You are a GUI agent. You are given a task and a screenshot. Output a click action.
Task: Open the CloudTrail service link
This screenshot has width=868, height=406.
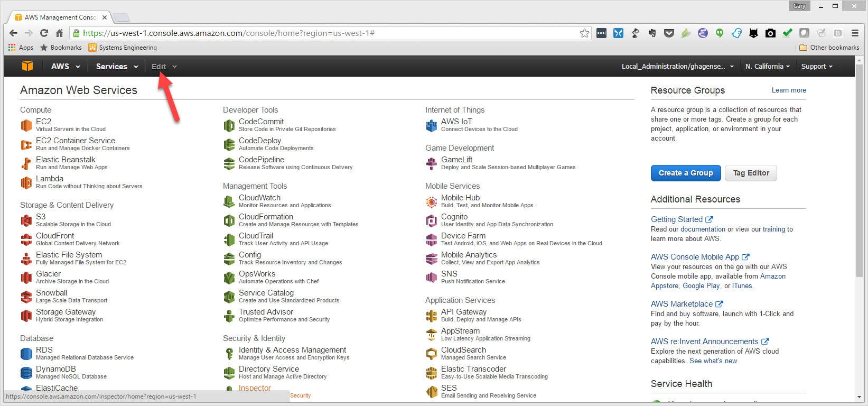pyautogui.click(x=256, y=236)
